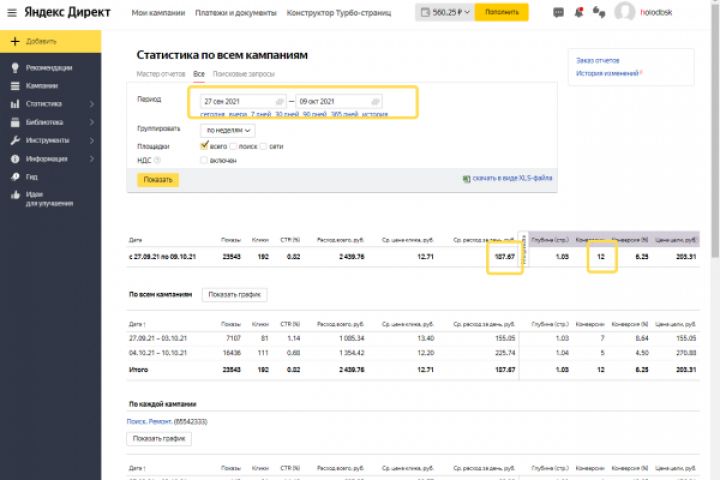Click the start date field
720x480 pixels.
point(237,102)
